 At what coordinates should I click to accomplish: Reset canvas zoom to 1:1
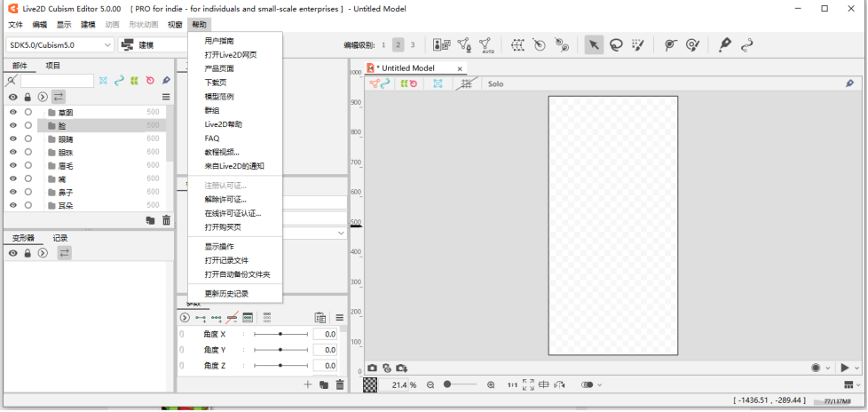point(513,384)
